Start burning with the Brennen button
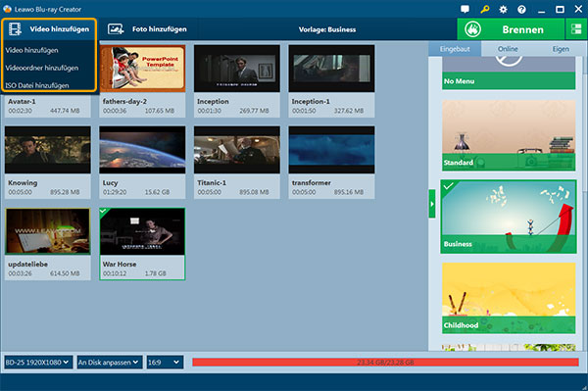Screen dimensions: 588x391 511,29
